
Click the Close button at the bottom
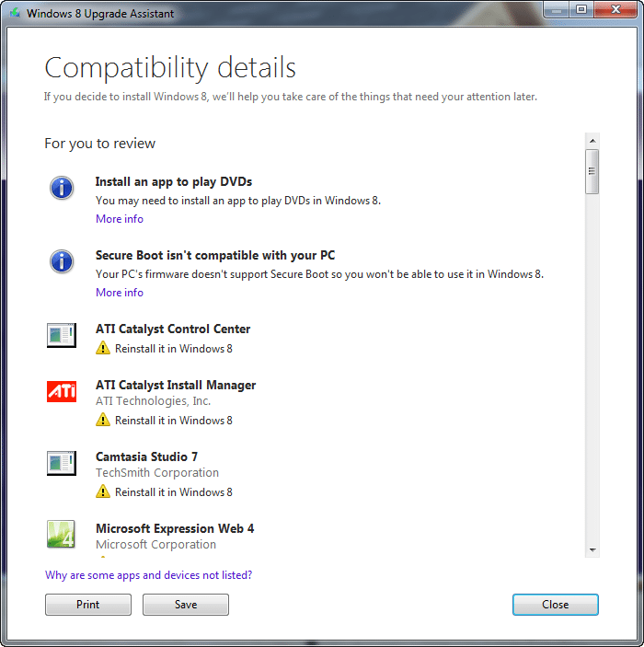(x=556, y=605)
